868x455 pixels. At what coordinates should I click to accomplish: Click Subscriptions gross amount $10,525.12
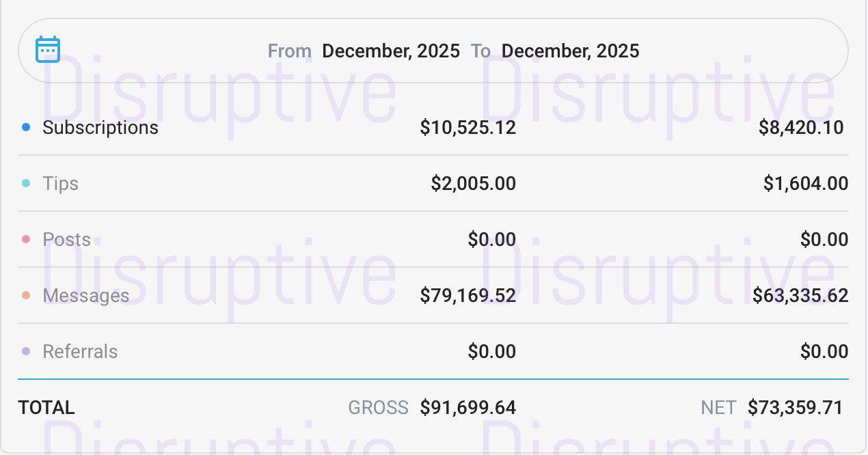point(467,128)
